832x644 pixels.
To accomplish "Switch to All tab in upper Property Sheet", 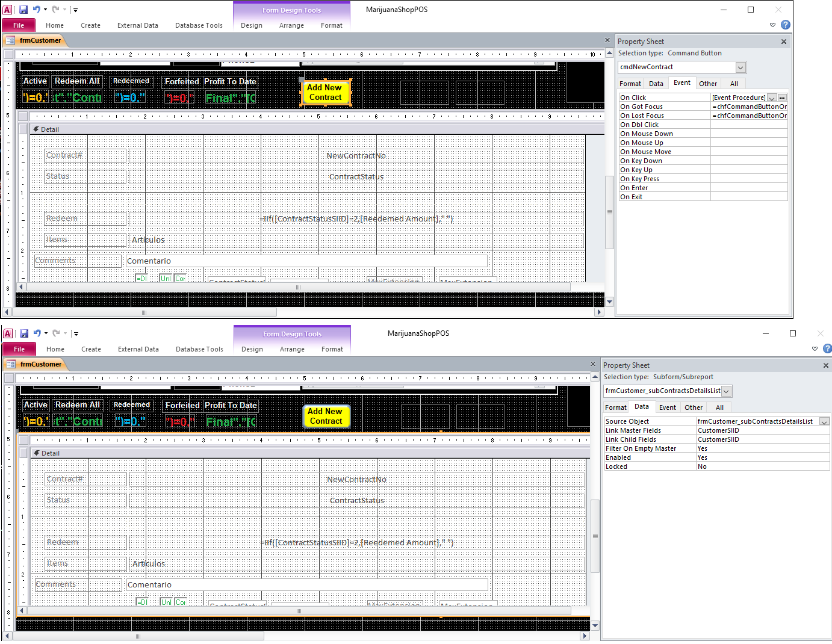I will (x=734, y=84).
